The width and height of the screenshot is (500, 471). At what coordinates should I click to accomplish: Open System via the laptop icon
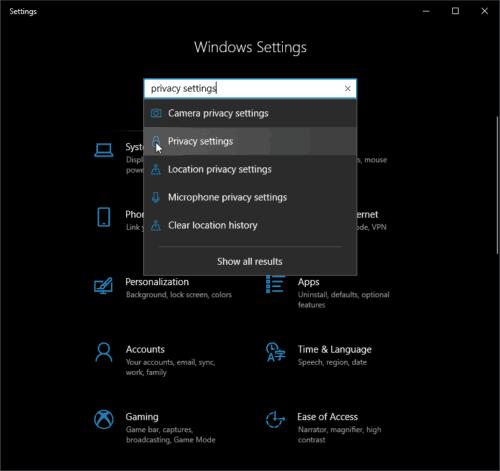click(104, 150)
